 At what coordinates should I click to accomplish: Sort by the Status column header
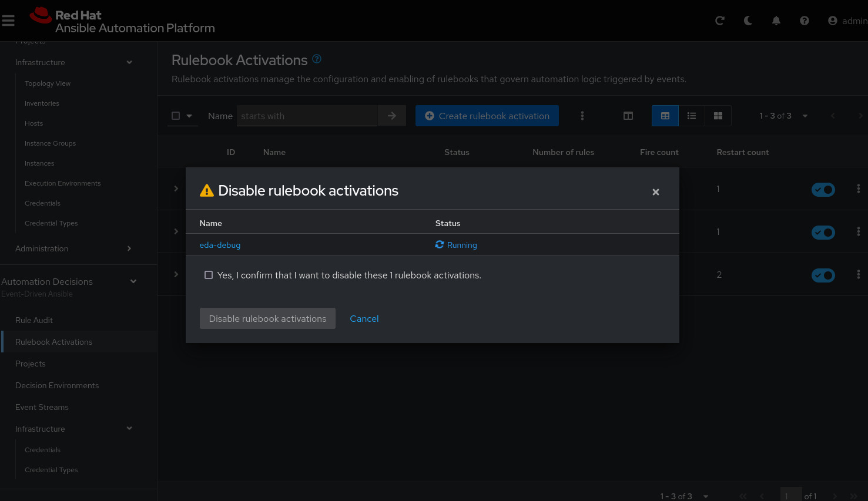[457, 152]
